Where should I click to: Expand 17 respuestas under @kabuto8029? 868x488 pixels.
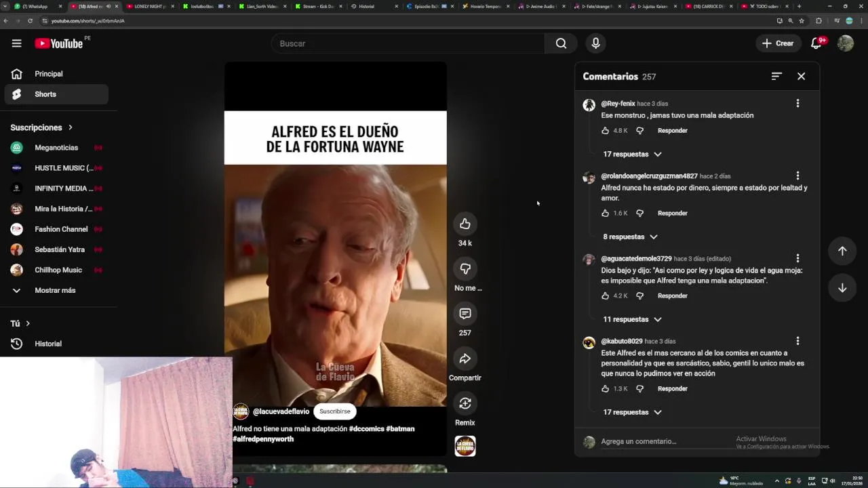632,412
